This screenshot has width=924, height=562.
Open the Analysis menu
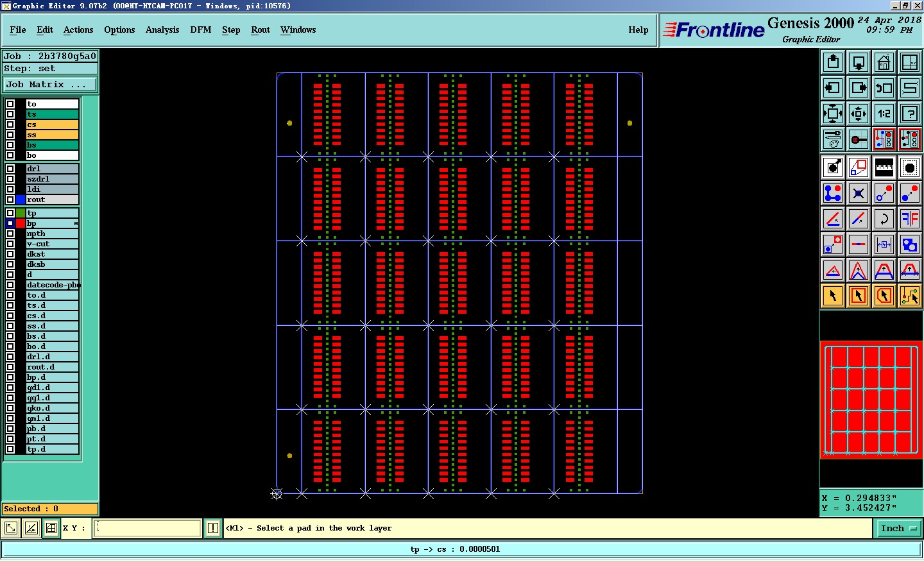click(162, 30)
